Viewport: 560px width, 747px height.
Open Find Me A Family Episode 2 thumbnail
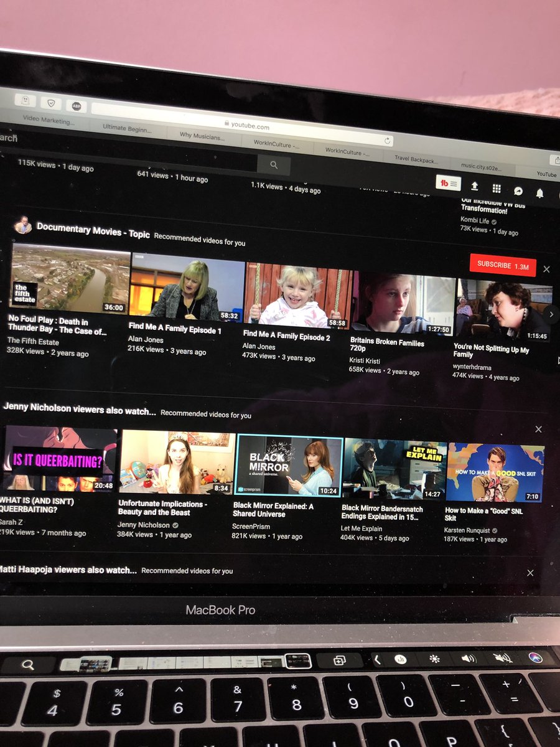tap(297, 296)
